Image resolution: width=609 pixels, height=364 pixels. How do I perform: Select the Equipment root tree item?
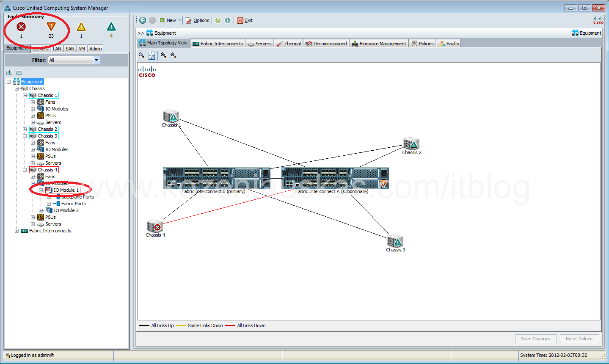(32, 82)
